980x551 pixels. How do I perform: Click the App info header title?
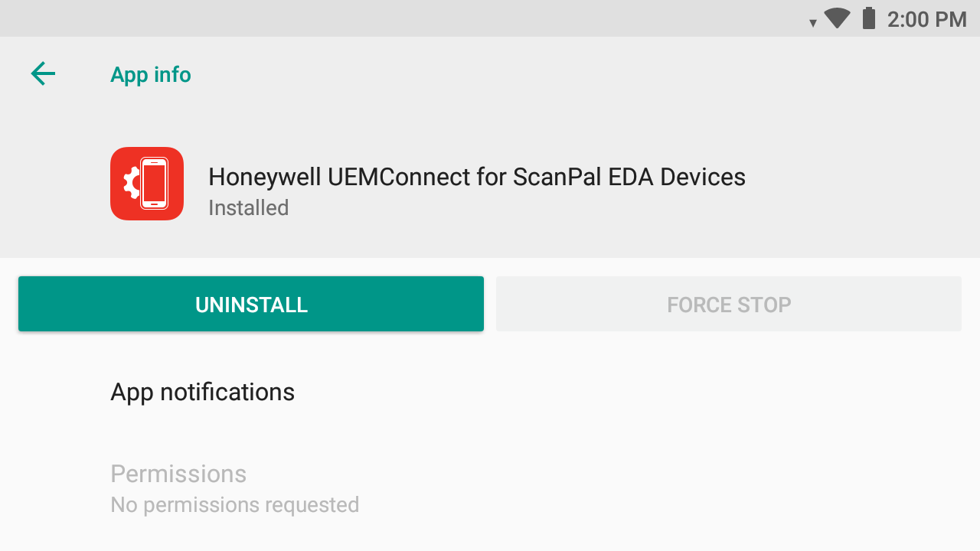click(151, 75)
